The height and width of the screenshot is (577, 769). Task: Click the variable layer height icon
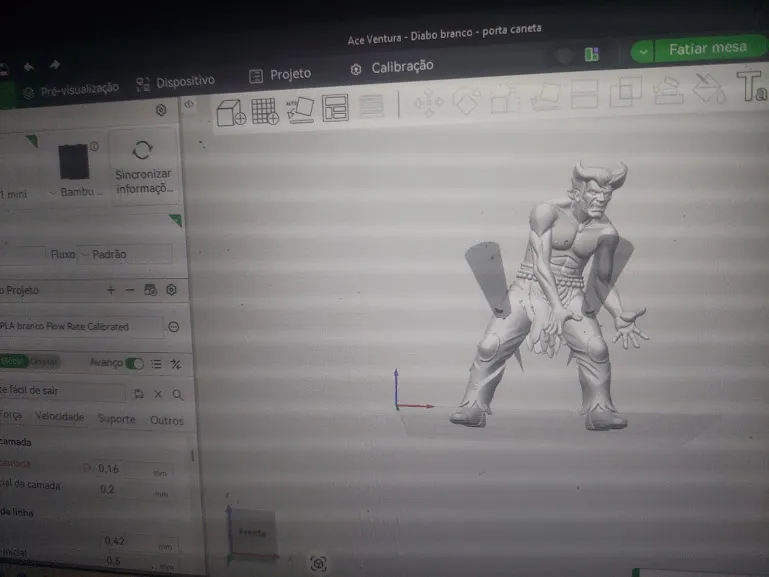click(x=371, y=105)
